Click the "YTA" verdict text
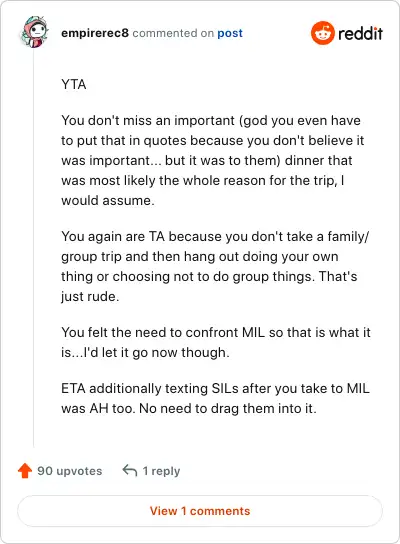The height and width of the screenshot is (544, 400). [74, 84]
